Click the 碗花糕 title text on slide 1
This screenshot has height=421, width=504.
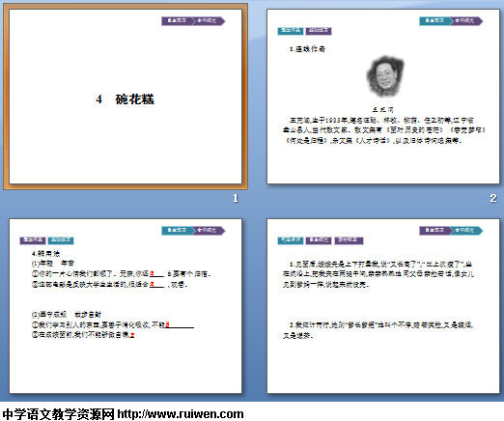135,99
